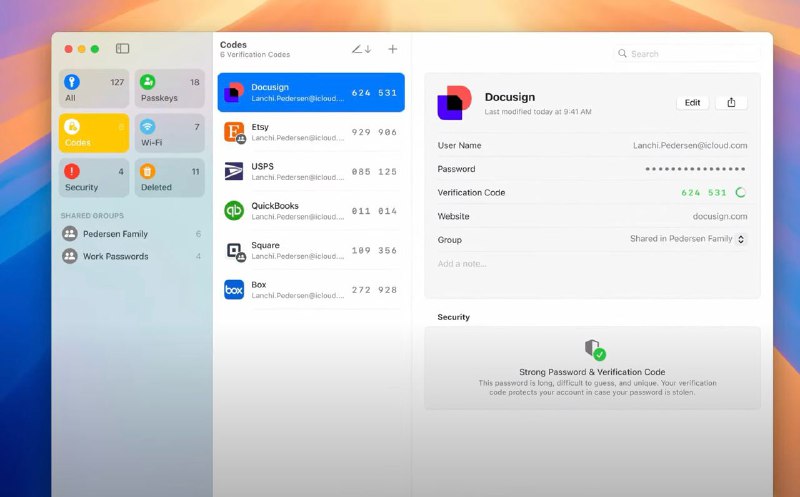Click the Work Passwords group icon
Screen dimensions: 800x497
(70, 256)
